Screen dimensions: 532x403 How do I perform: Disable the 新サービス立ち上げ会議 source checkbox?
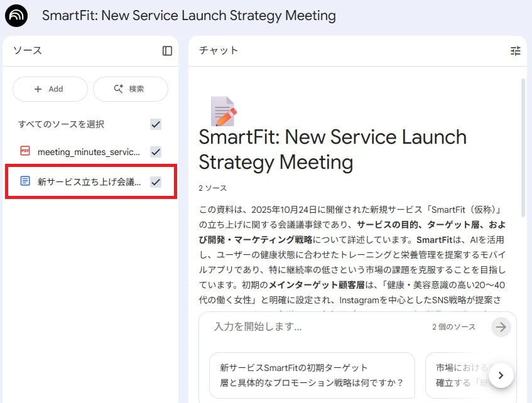[155, 180]
